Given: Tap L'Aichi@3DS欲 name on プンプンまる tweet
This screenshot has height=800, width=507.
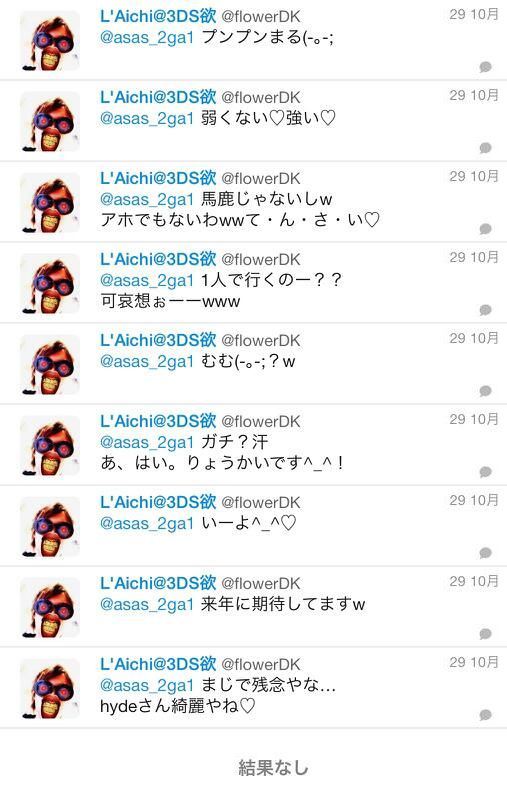Looking at the screenshot, I should (158, 16).
